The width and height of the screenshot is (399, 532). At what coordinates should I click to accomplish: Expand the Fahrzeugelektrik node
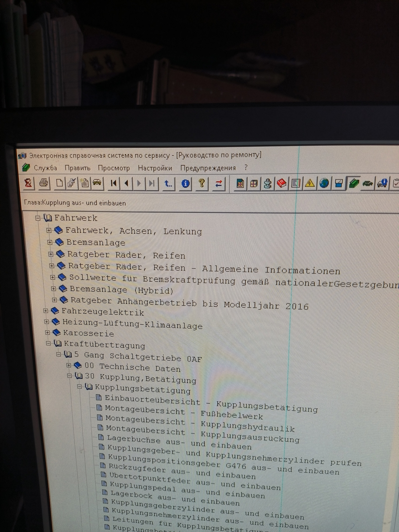pos(46,311)
